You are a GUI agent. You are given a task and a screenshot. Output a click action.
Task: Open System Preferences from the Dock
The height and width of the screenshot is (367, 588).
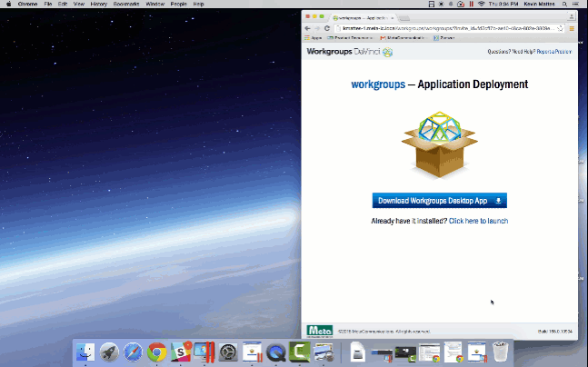(x=228, y=352)
